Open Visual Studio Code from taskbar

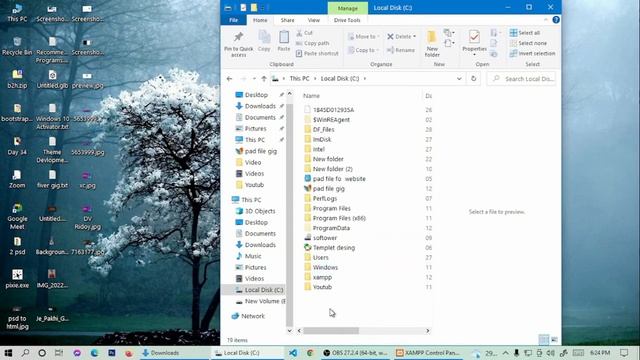(x=293, y=353)
